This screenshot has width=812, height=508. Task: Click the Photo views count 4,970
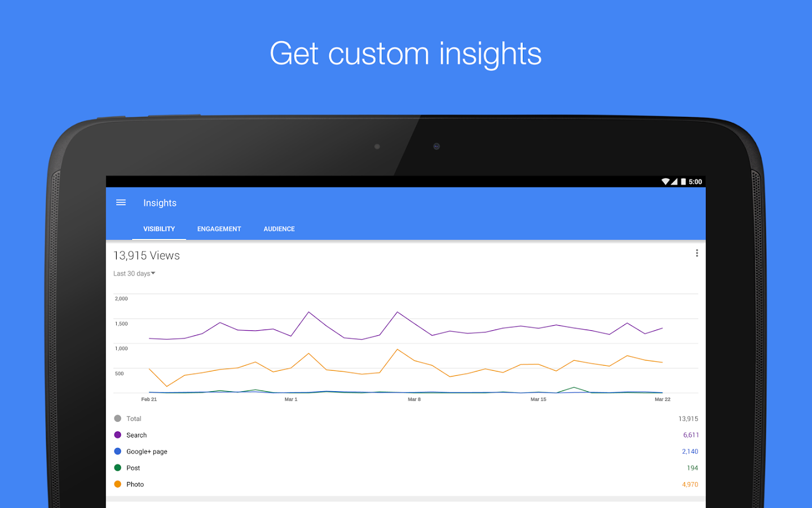click(x=690, y=484)
